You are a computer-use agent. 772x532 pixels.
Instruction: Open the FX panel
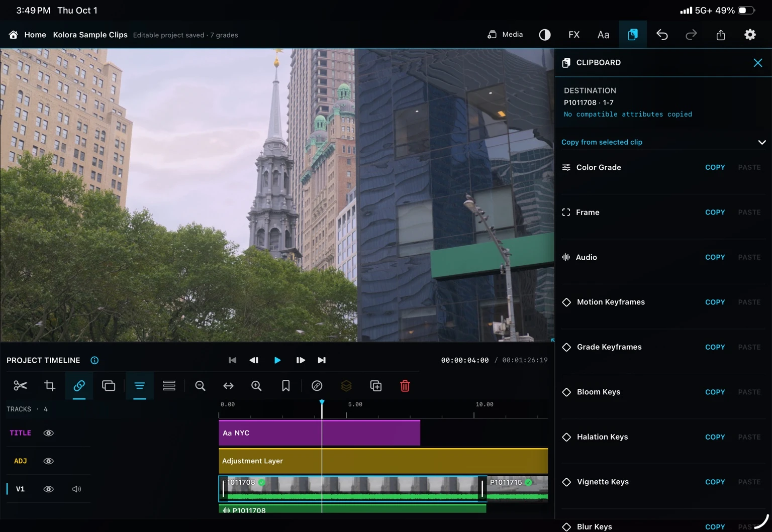point(574,35)
